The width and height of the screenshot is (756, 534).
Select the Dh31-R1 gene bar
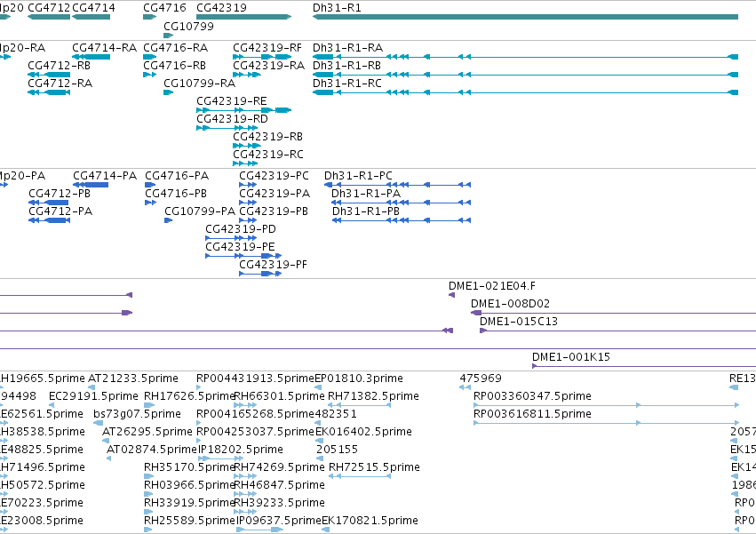coord(525,17)
